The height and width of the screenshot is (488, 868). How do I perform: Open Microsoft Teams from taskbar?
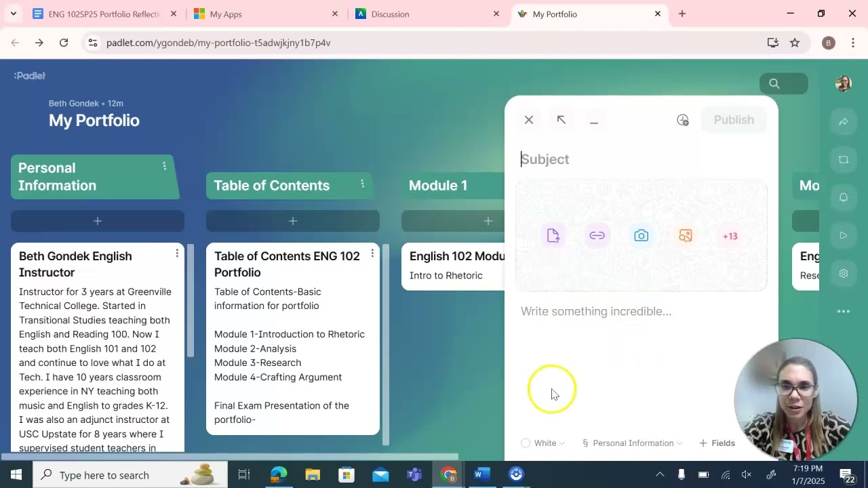(414, 474)
